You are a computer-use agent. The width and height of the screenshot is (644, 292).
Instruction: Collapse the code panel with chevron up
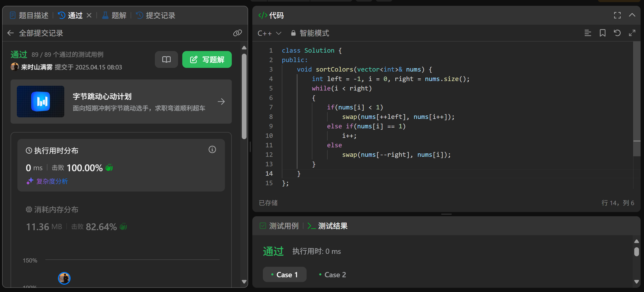click(x=632, y=15)
